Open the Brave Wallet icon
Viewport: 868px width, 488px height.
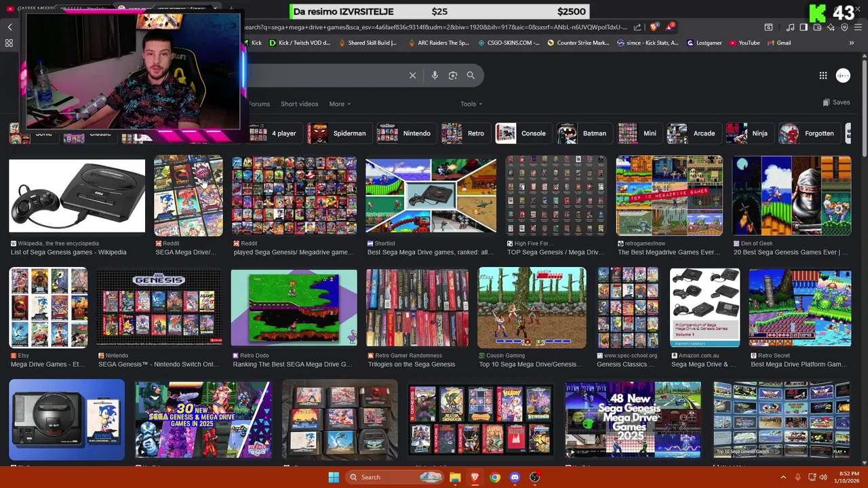(x=817, y=27)
